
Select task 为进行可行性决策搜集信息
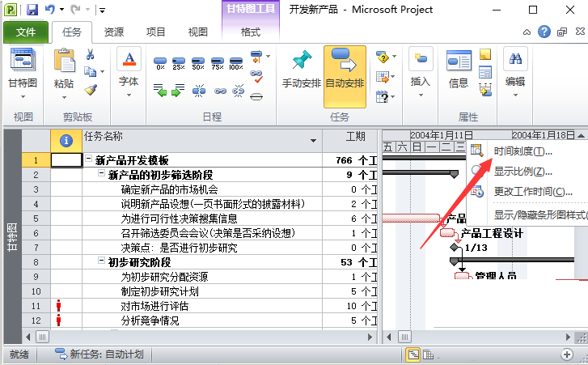[x=179, y=219]
